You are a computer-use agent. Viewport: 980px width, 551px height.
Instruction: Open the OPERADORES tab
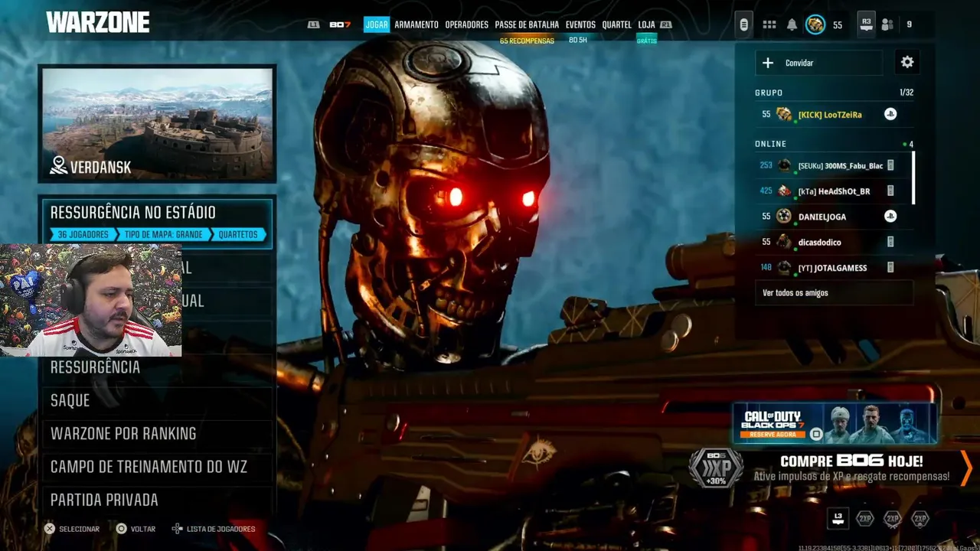tap(466, 24)
